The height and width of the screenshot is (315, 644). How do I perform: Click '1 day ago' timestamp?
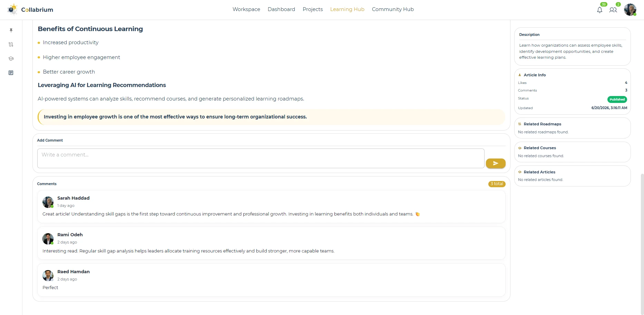point(66,206)
